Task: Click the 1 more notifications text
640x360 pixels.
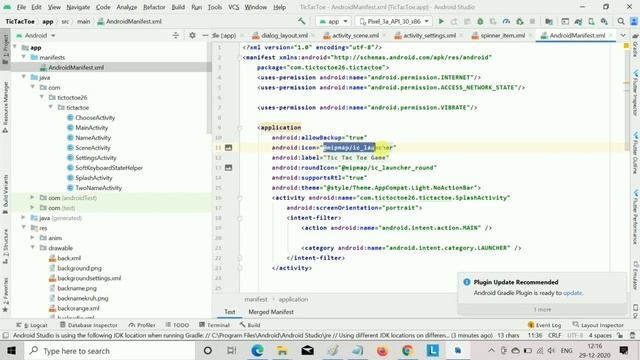Action: (542, 309)
